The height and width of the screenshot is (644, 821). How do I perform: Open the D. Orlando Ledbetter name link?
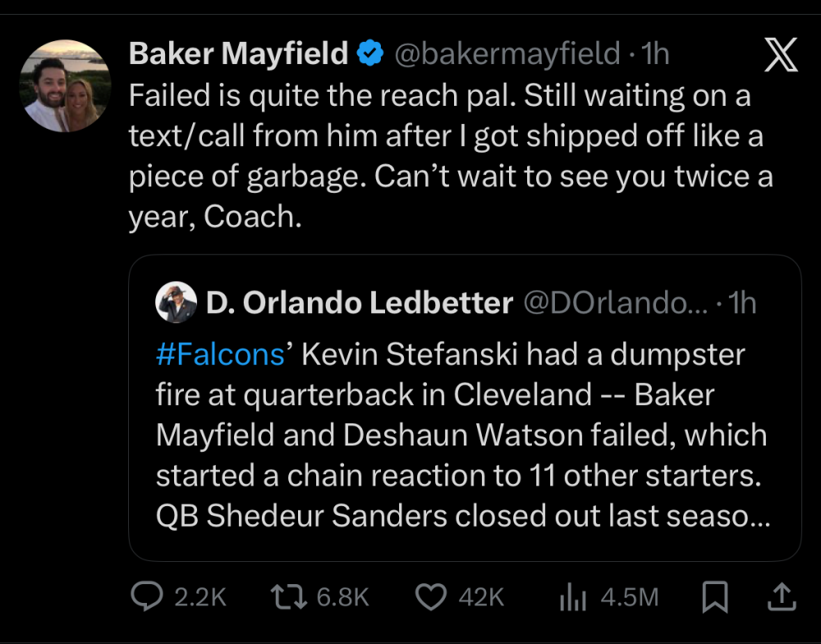click(x=360, y=304)
